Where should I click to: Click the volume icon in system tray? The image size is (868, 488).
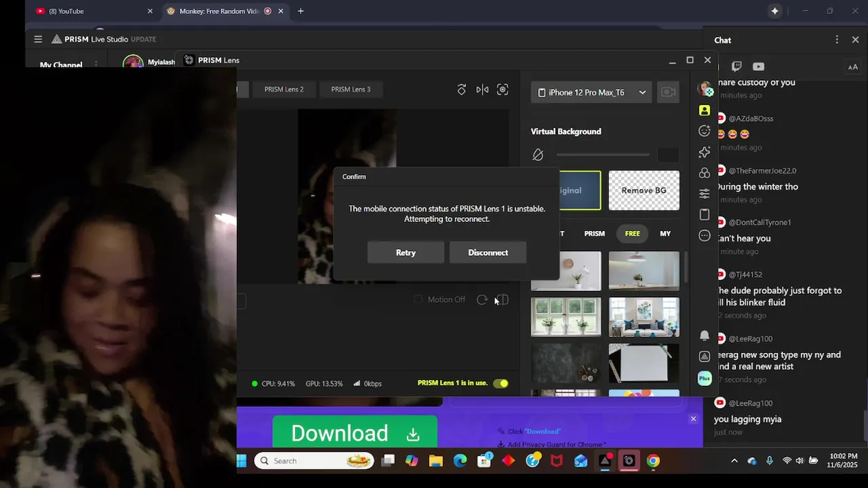pyautogui.click(x=800, y=461)
